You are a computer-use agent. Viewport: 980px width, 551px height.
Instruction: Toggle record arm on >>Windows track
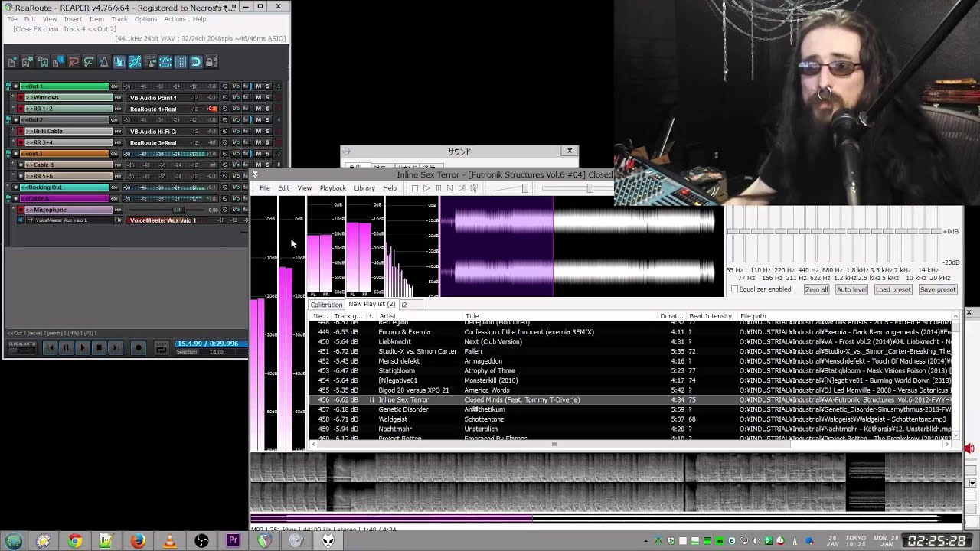point(21,97)
